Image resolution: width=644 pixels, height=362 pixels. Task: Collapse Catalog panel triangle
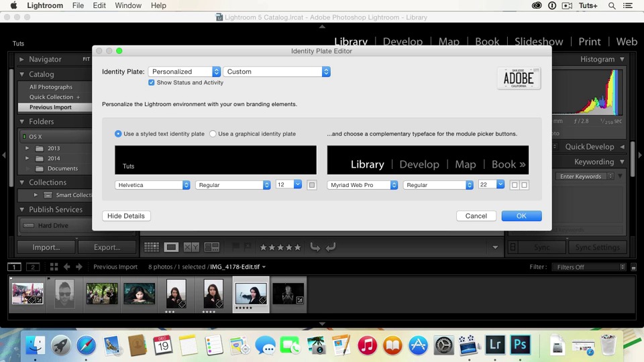tap(21, 74)
